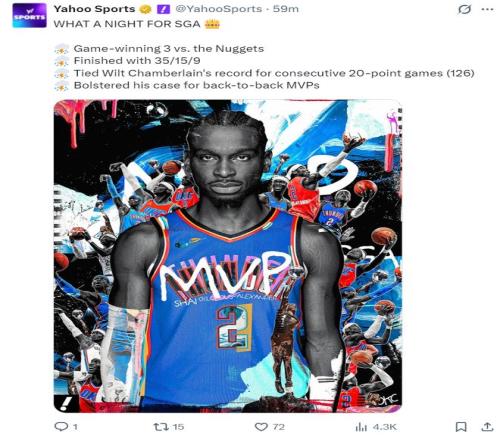This screenshot has width=500, height=440.
Task: Click the reply count of 1
Action: pyautogui.click(x=76, y=427)
